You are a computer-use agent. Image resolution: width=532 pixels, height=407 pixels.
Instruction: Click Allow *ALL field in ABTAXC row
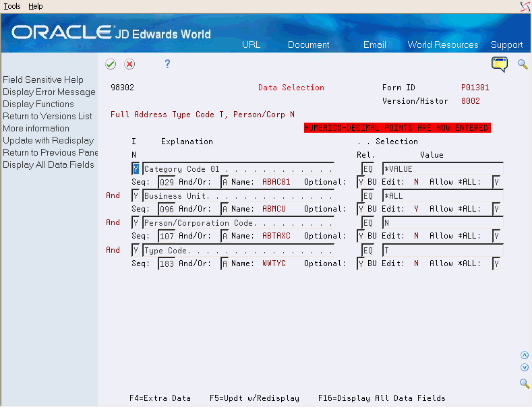[496, 236]
